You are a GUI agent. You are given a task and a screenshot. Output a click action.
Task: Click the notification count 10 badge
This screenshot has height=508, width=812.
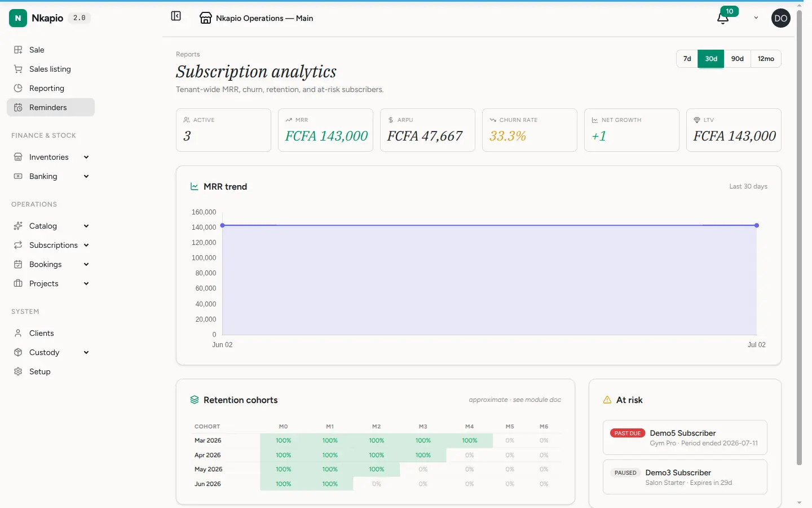pyautogui.click(x=730, y=11)
